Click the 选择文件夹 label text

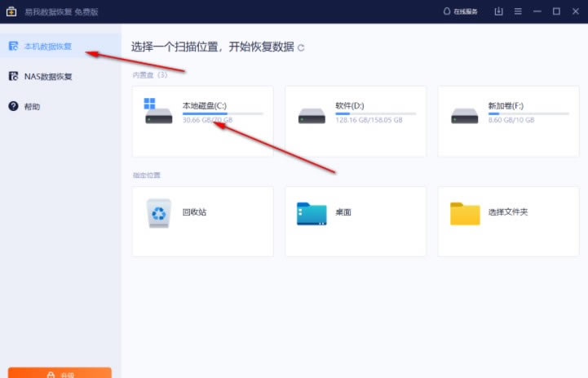pyautogui.click(x=508, y=212)
